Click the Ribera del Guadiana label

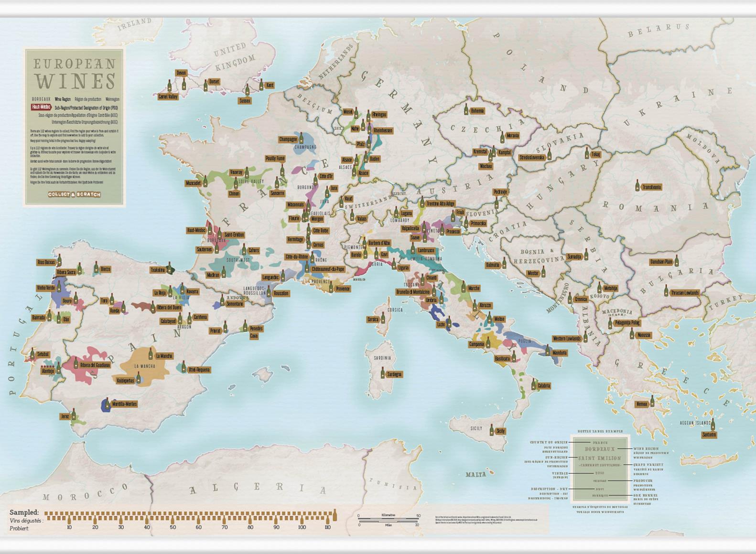[x=95, y=365]
